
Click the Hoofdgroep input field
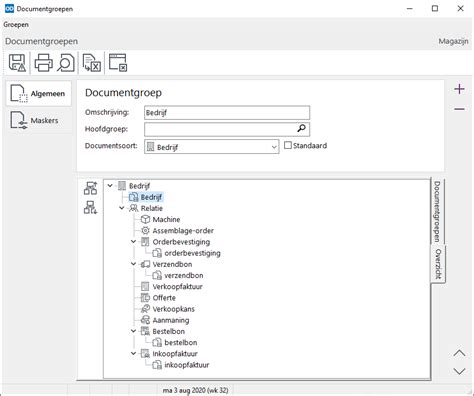pyautogui.click(x=227, y=129)
